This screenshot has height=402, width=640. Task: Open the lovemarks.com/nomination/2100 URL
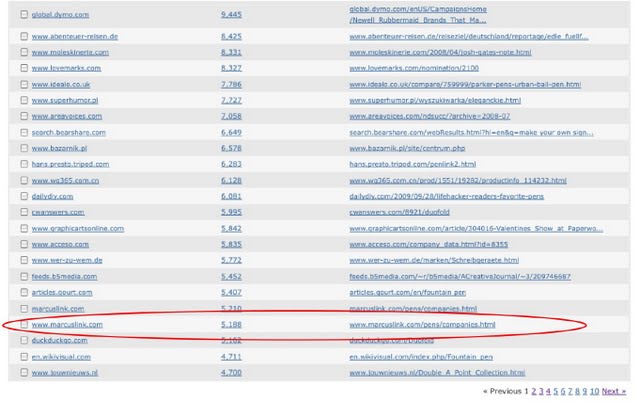click(x=414, y=68)
